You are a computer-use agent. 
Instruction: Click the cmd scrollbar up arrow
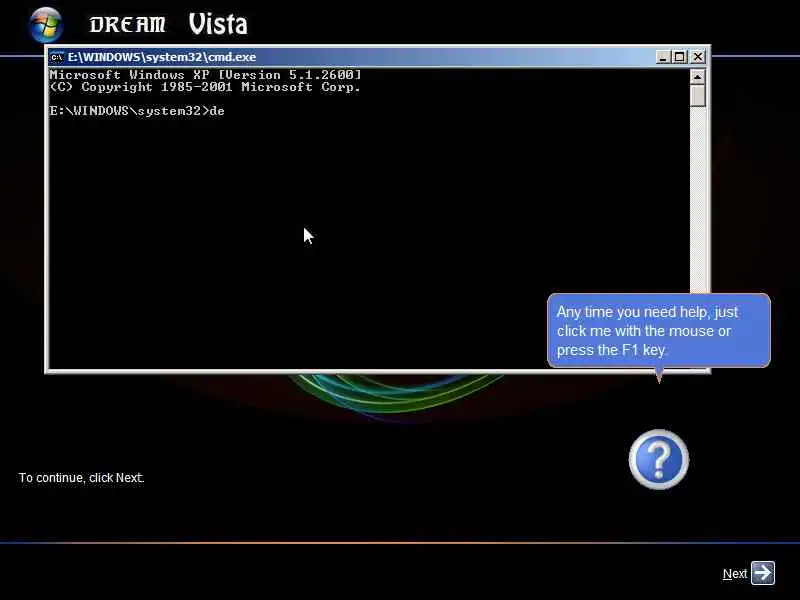coord(697,77)
